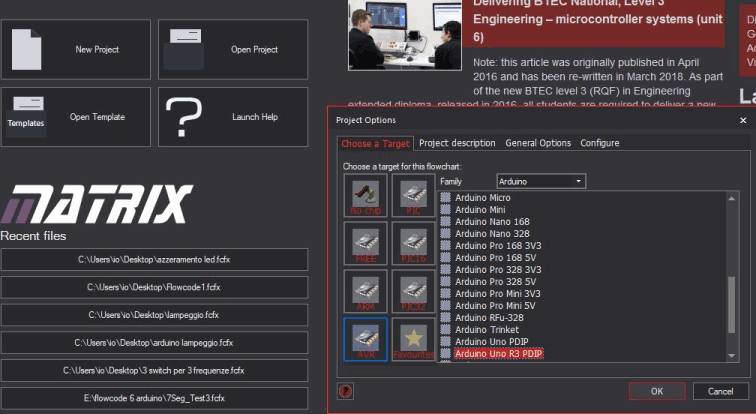
Task: Click the New Project document icon
Action: (27, 50)
